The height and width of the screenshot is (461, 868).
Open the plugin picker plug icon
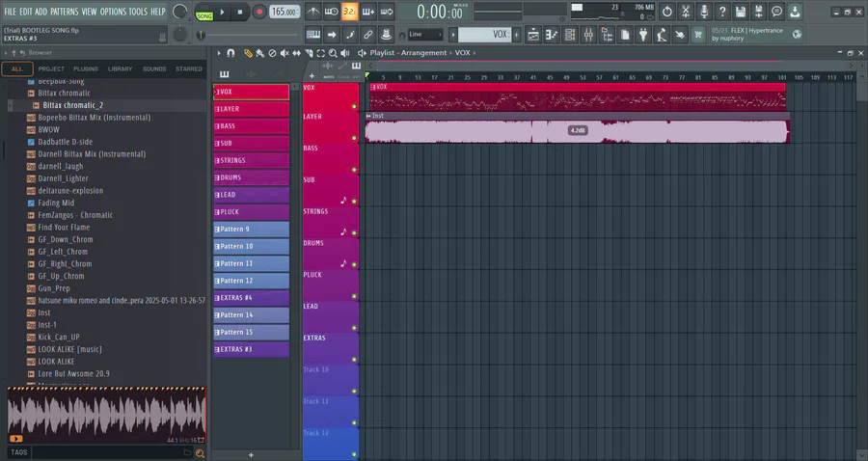[x=643, y=35]
